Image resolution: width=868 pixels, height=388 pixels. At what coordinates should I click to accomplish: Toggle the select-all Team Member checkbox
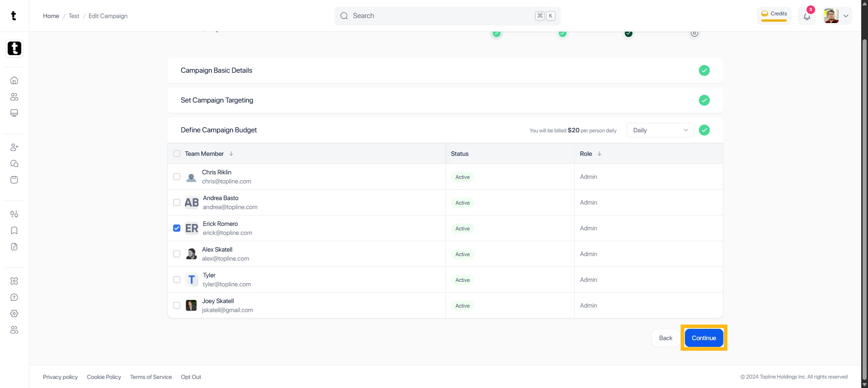tap(177, 154)
